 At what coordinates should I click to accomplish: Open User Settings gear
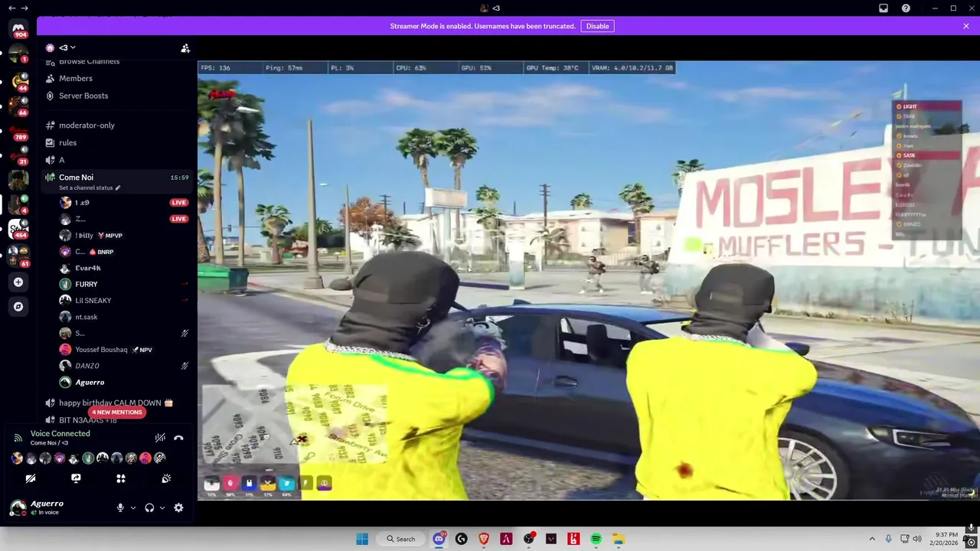click(x=178, y=507)
